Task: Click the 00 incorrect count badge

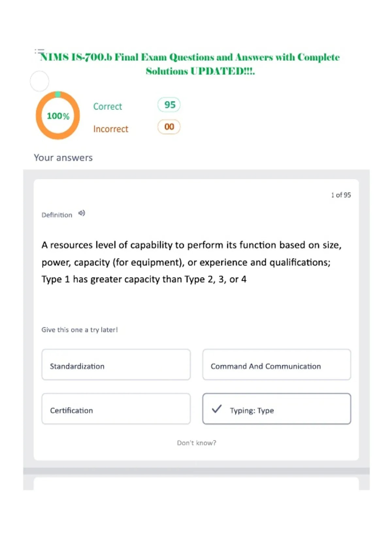Action: pyautogui.click(x=169, y=127)
